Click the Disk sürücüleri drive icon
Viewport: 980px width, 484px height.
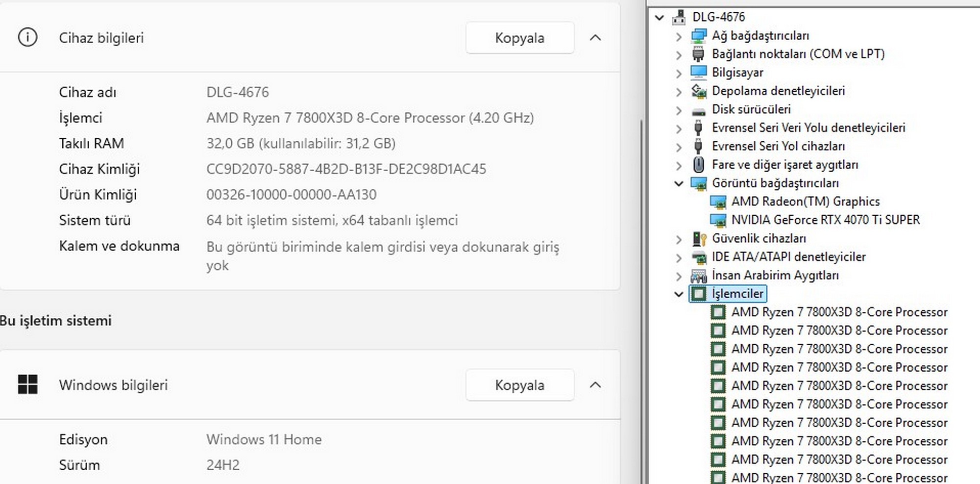coord(698,110)
